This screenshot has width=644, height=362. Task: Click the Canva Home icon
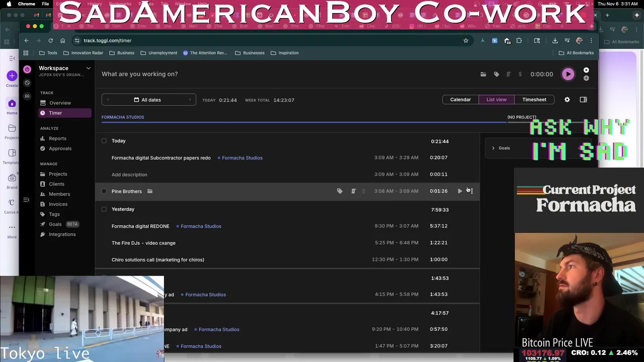12,104
